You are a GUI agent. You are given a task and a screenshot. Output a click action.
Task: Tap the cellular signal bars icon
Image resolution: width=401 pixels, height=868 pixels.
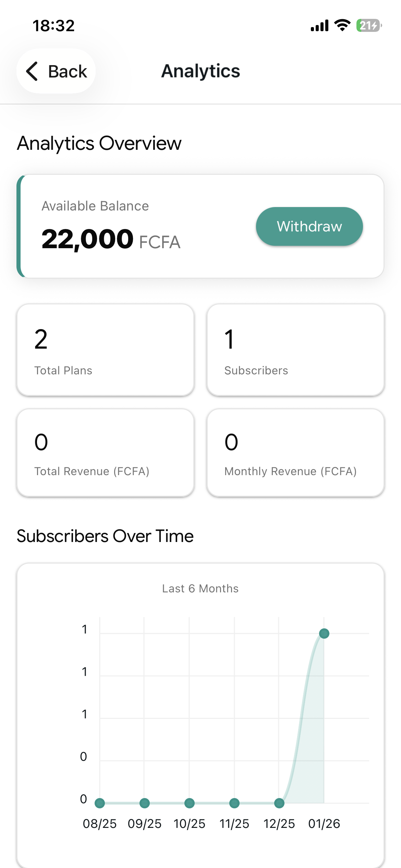click(319, 25)
